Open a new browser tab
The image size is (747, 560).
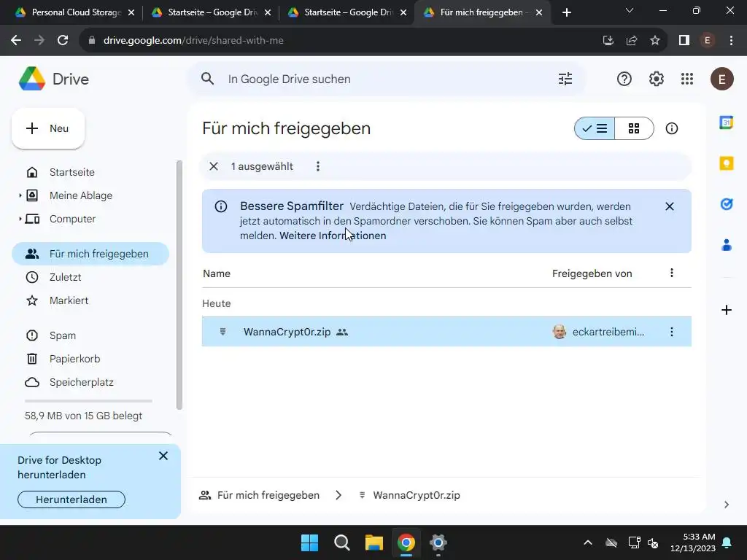(x=566, y=13)
